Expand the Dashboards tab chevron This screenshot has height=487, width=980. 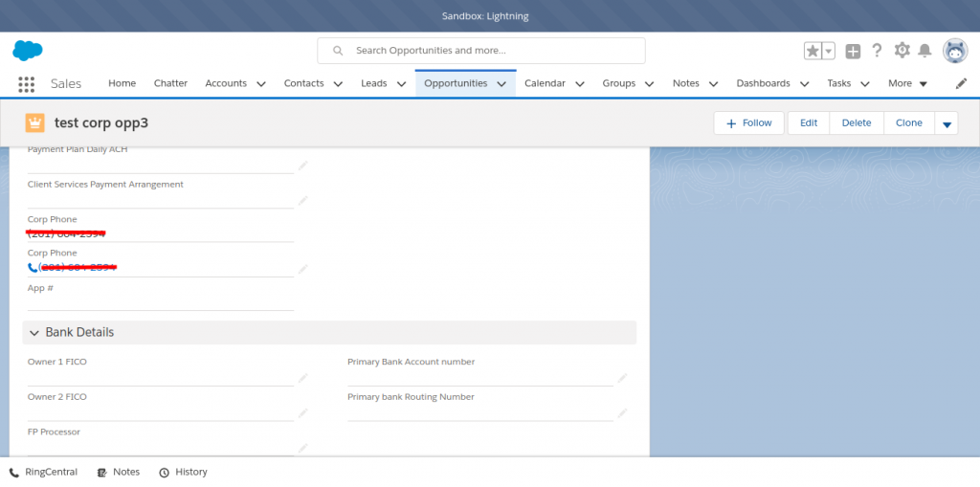pyautogui.click(x=804, y=84)
